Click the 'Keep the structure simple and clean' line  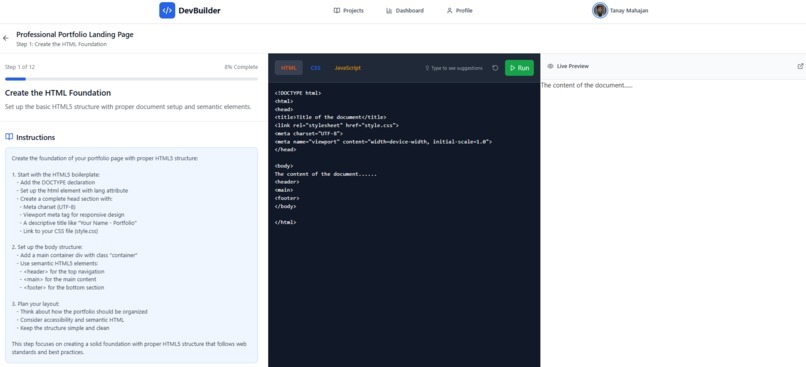[x=65, y=327]
